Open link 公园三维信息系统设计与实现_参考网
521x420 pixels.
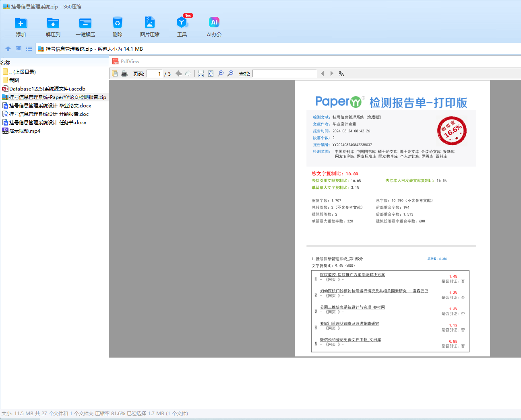[x=352, y=307]
